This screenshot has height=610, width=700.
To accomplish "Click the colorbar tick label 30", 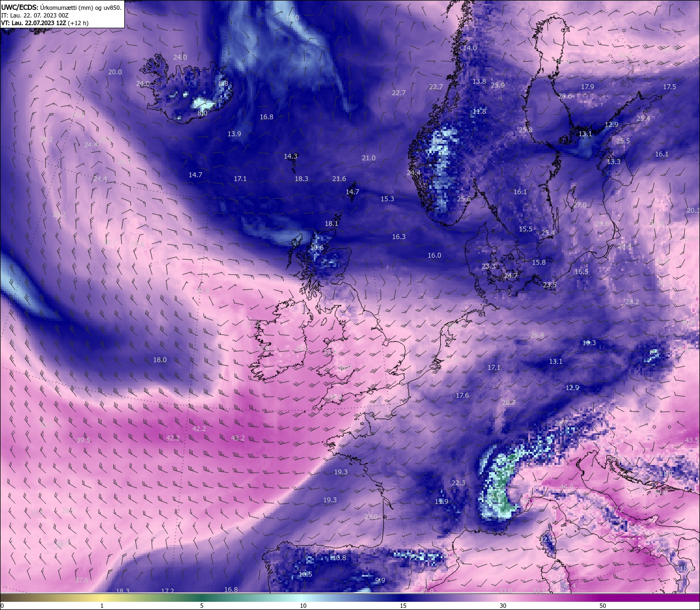I will (x=503, y=606).
